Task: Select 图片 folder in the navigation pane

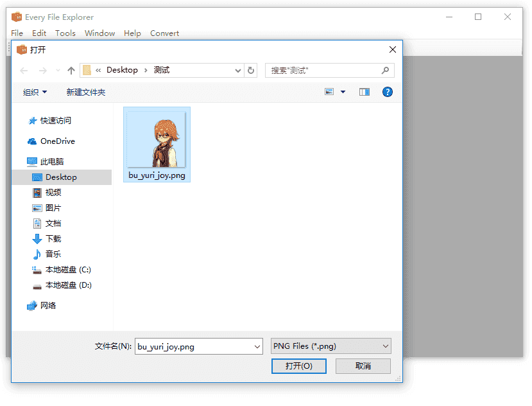Action: 47,208
